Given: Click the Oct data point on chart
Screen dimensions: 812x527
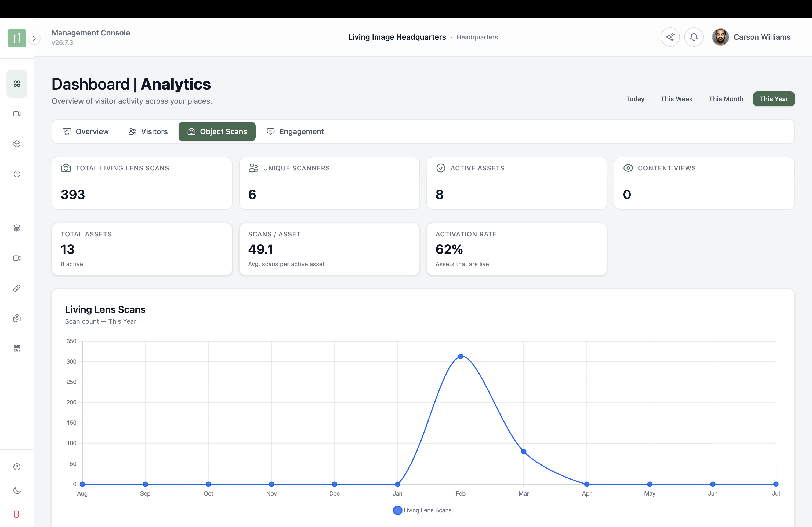Looking at the screenshot, I should 208,484.
